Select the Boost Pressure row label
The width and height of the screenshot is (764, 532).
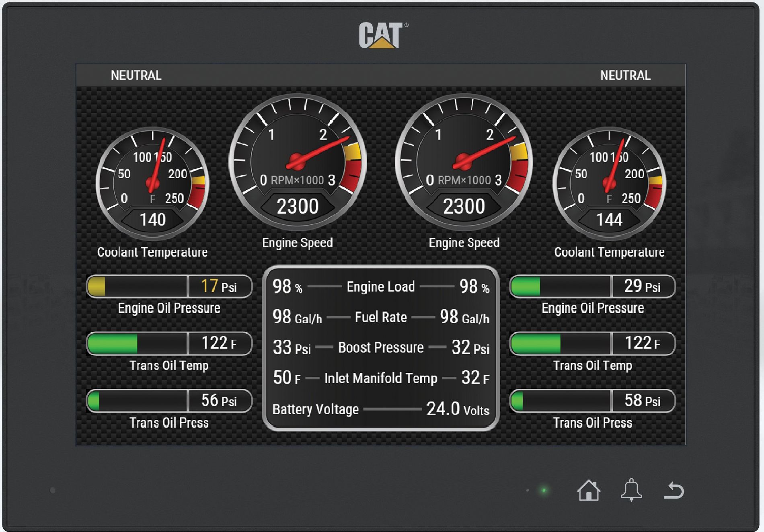[380, 347]
